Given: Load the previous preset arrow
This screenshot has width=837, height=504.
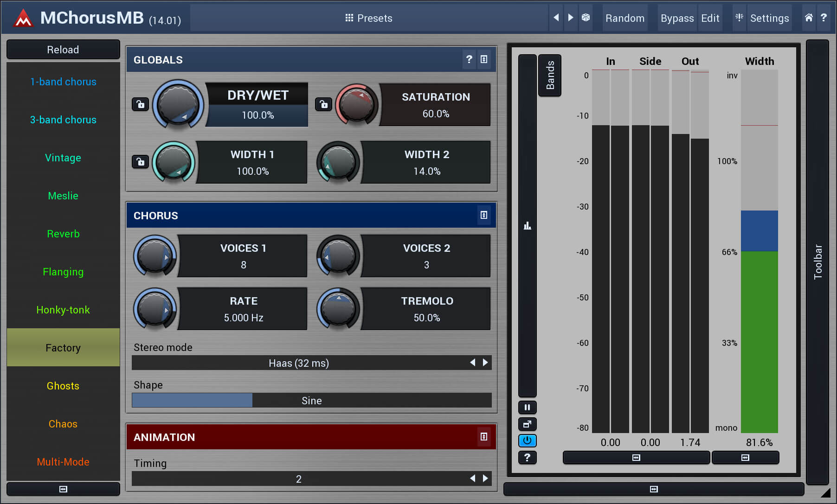Looking at the screenshot, I should (556, 18).
